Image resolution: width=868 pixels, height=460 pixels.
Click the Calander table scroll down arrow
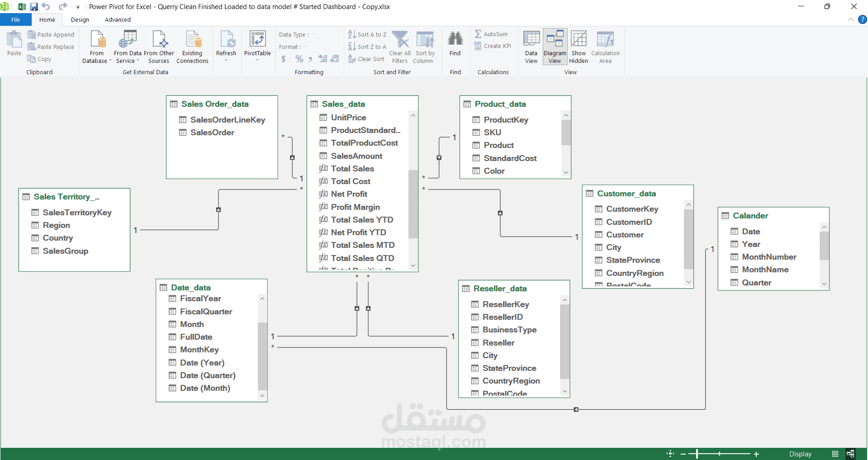coord(824,284)
